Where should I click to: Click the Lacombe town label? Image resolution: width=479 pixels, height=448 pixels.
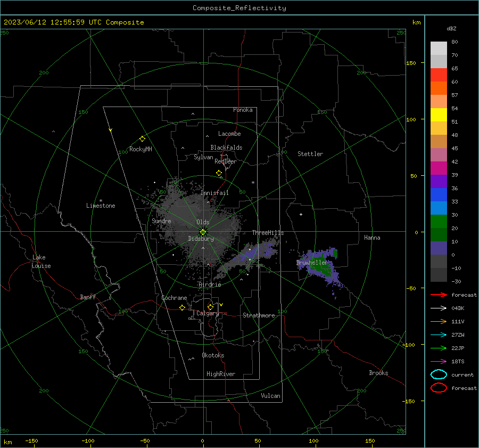(x=229, y=134)
